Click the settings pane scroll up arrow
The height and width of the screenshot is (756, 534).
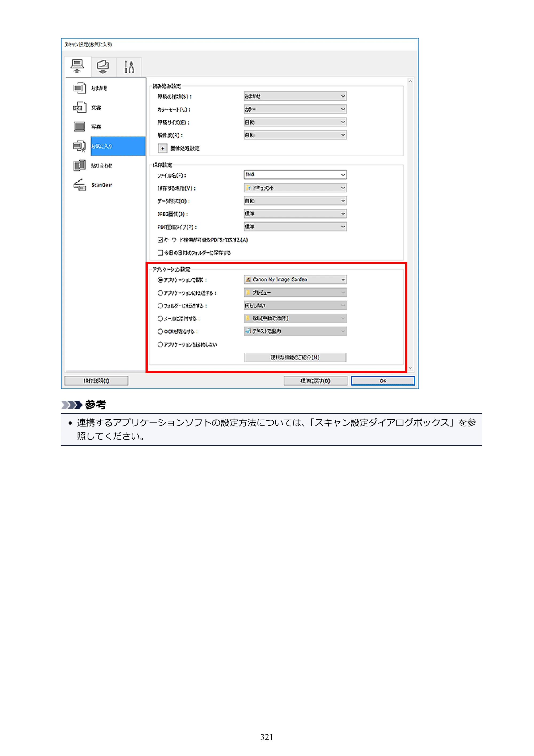[410, 81]
